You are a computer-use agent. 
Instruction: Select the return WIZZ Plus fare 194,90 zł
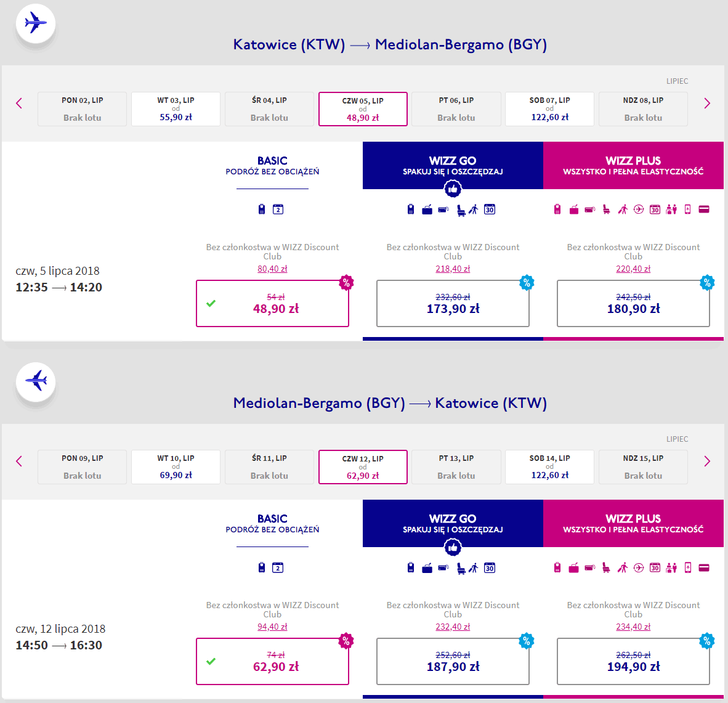coord(633,662)
